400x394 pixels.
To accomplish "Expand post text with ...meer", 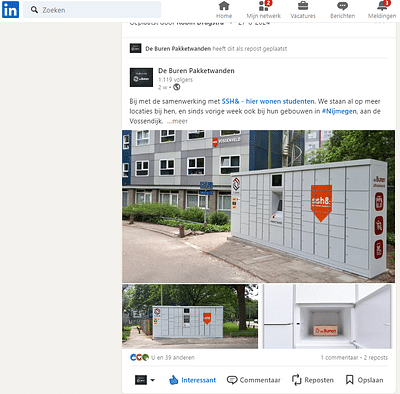I will point(177,121).
